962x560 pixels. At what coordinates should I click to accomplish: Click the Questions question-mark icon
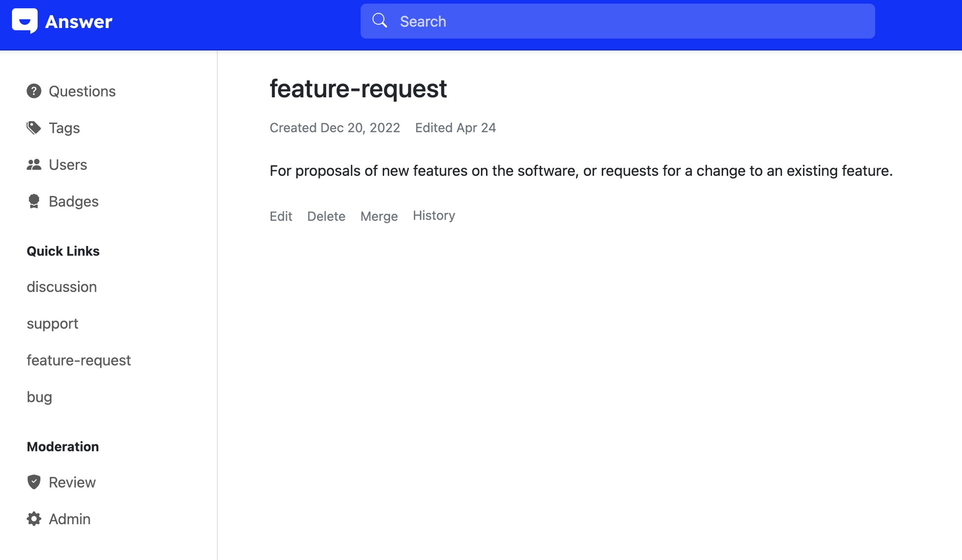pos(34,91)
